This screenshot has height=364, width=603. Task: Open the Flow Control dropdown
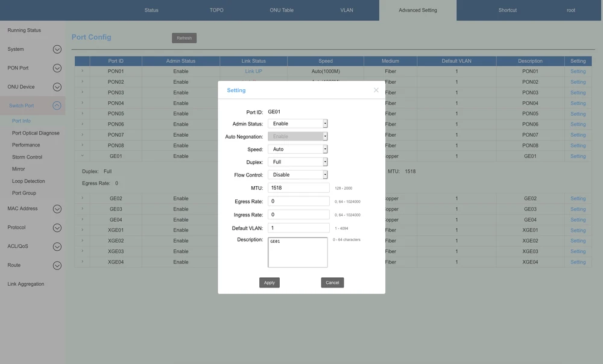click(297, 175)
